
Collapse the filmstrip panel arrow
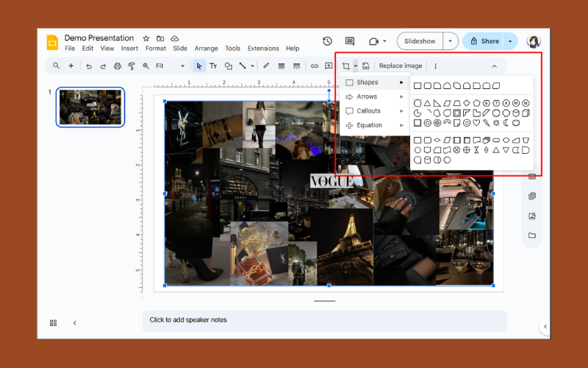point(75,323)
